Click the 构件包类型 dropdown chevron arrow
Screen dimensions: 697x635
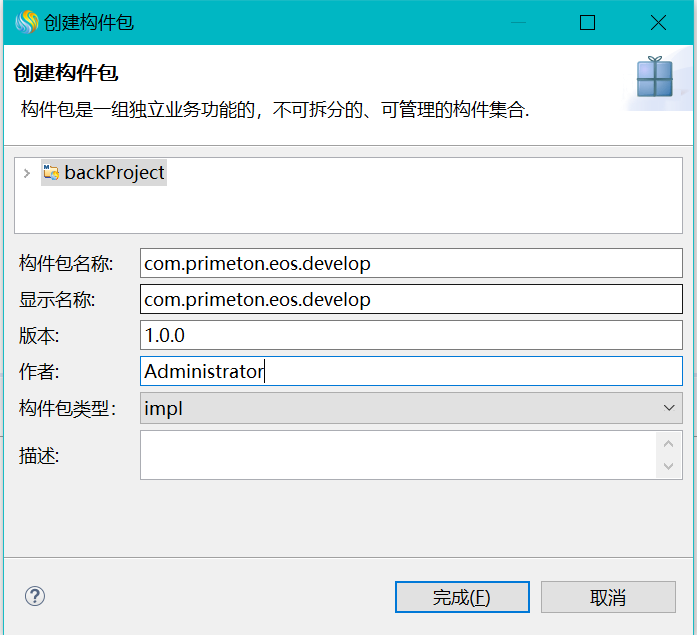[669, 408]
